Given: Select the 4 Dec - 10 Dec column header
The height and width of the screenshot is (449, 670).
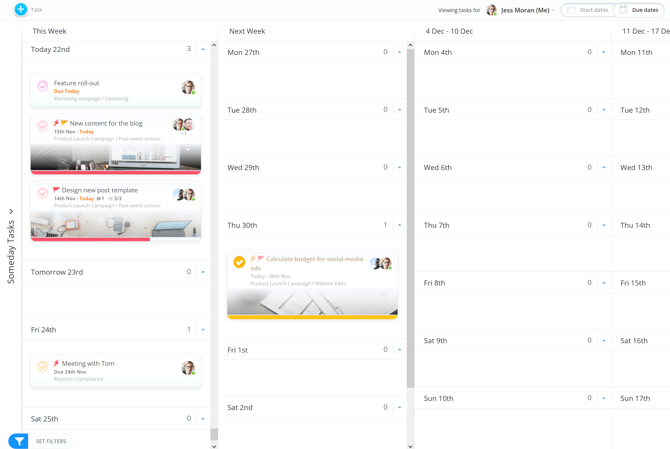Looking at the screenshot, I should 449,31.
